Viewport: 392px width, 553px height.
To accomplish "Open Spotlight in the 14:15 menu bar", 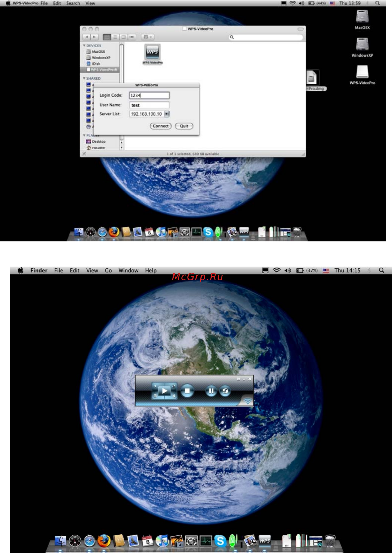I will (x=381, y=270).
